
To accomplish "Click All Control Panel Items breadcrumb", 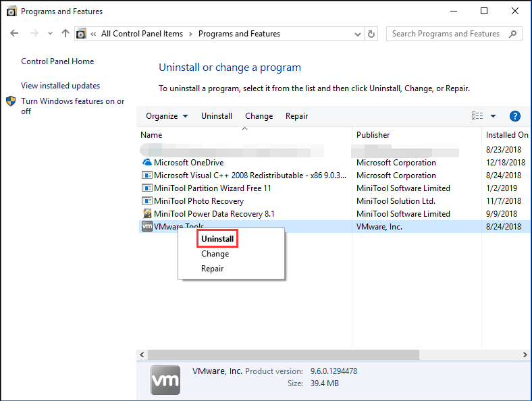I will click(x=142, y=34).
